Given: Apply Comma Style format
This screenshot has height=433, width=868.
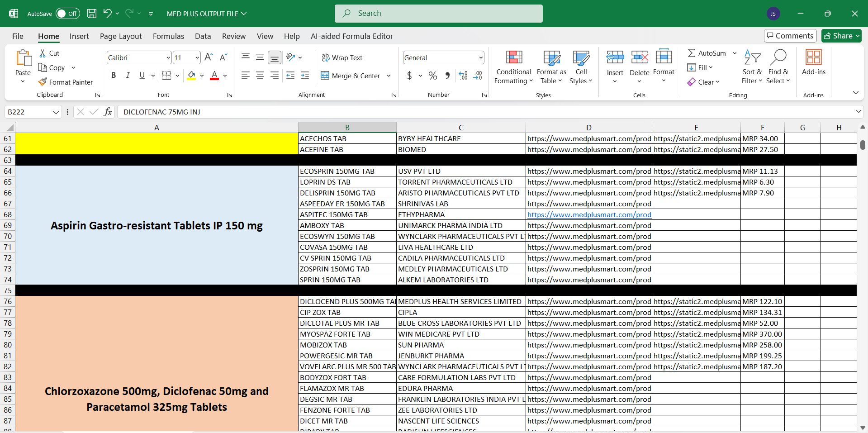Looking at the screenshot, I should (447, 76).
